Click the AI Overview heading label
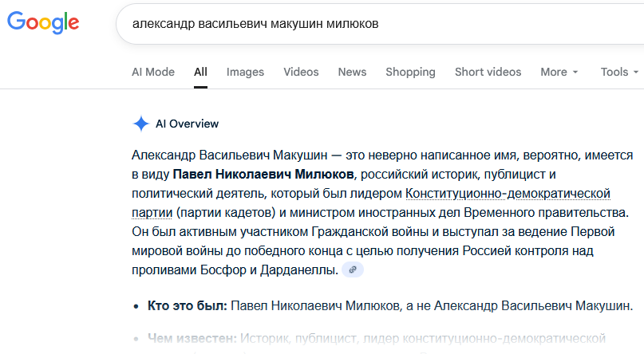 coord(187,124)
